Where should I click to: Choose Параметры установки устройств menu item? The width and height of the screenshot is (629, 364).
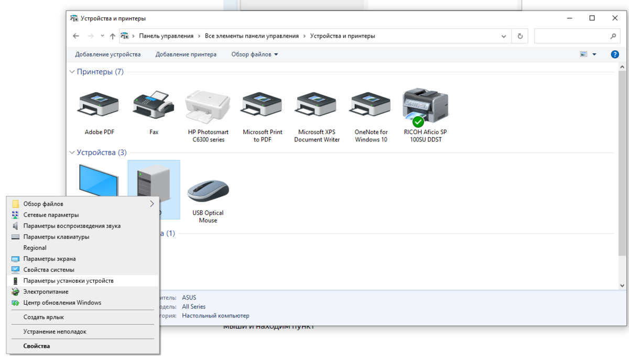83,281
